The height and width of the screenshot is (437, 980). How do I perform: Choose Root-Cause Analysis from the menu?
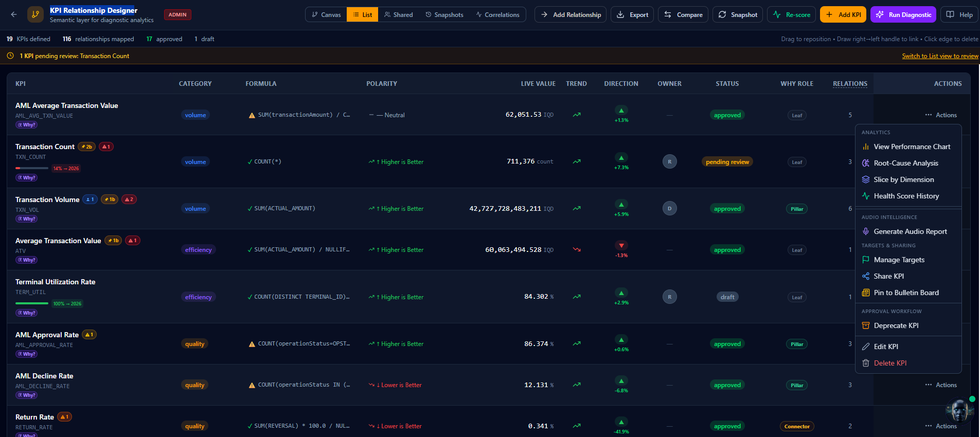tap(908, 163)
